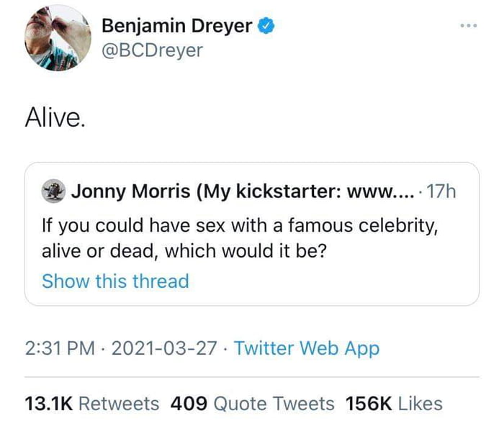Click the '2021-03-27' date
The height and width of the screenshot is (426, 504).
(165, 349)
